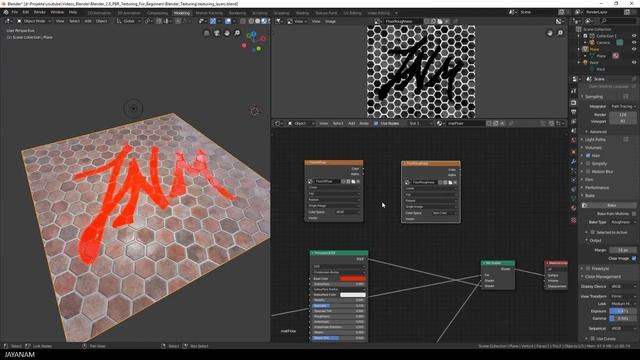This screenshot has height=360, width=640.
Task: Click the hand icon in the image editor
Action: [x=550, y=33]
